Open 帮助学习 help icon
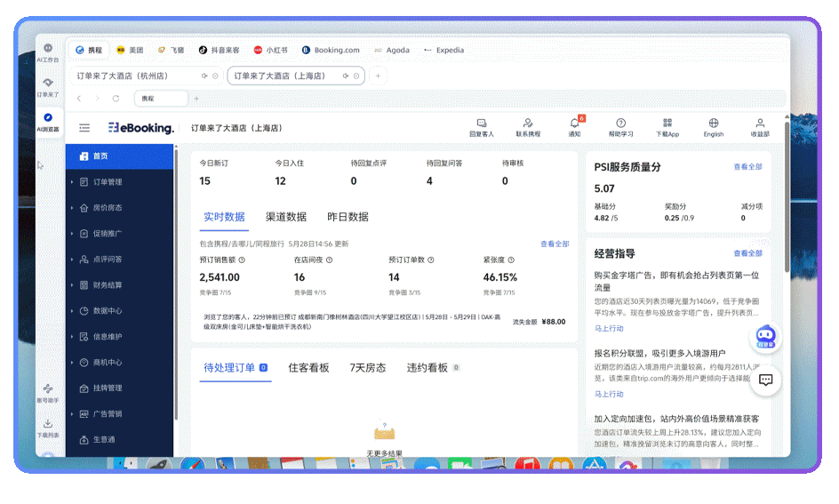Image resolution: width=839 pixels, height=504 pixels. 620,128
